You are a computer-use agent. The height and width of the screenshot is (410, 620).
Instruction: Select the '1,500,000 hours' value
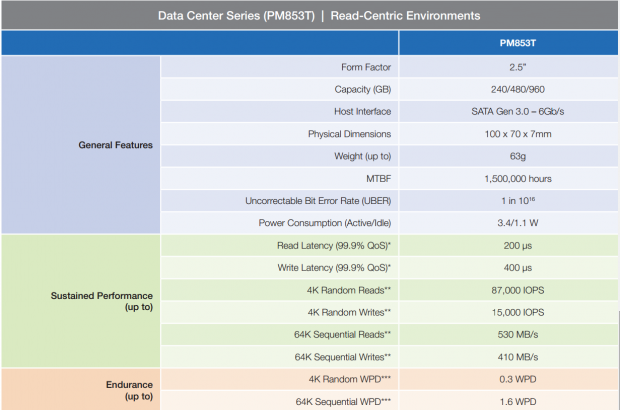click(x=518, y=179)
